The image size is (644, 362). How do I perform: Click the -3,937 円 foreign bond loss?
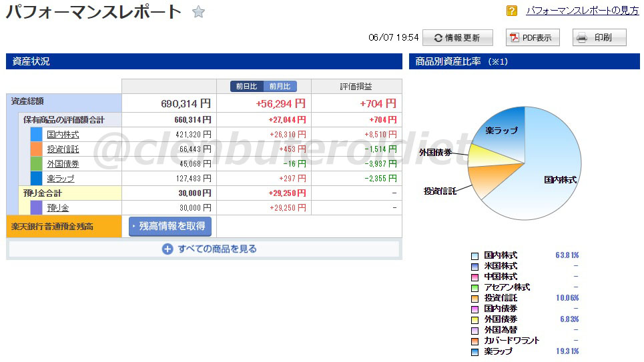coord(381,164)
